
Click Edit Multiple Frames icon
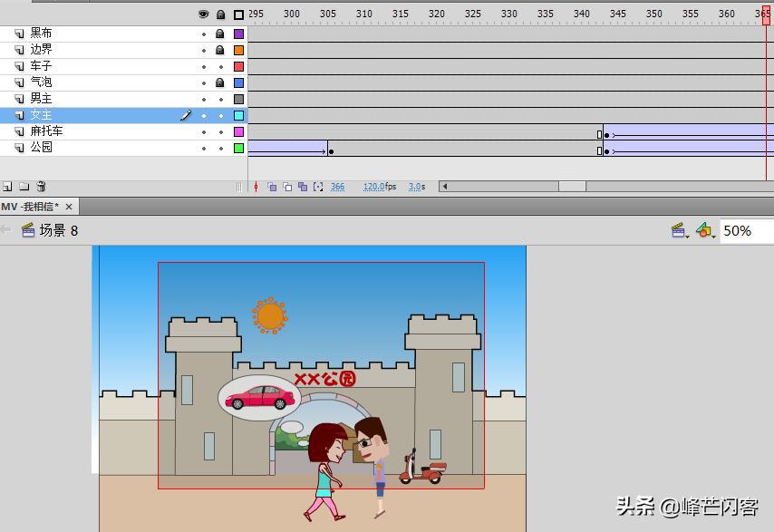coord(303,187)
